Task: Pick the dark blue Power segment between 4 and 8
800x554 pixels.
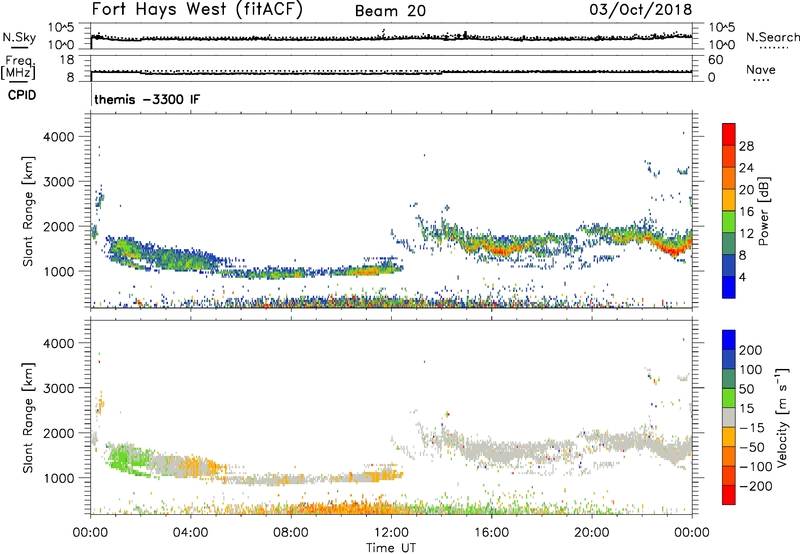Action: click(729, 265)
